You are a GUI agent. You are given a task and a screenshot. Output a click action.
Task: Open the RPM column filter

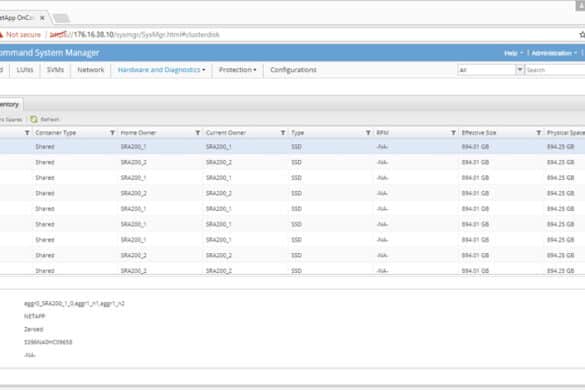pos(453,133)
